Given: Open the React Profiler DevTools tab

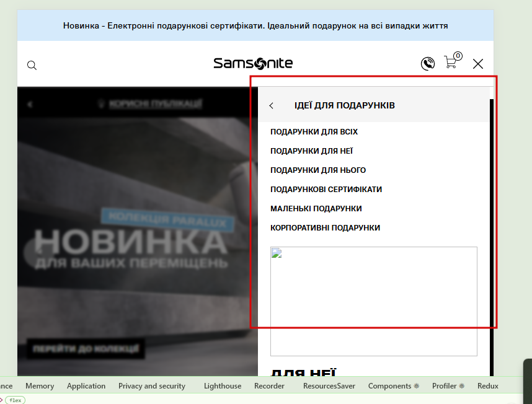Looking at the screenshot, I should tap(448, 385).
